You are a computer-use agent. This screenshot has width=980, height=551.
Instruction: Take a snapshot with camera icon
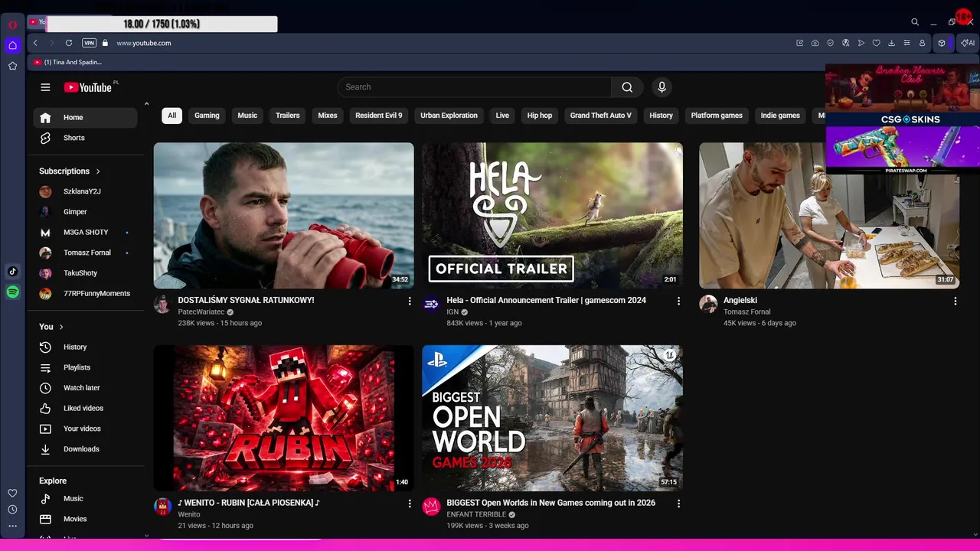815,43
